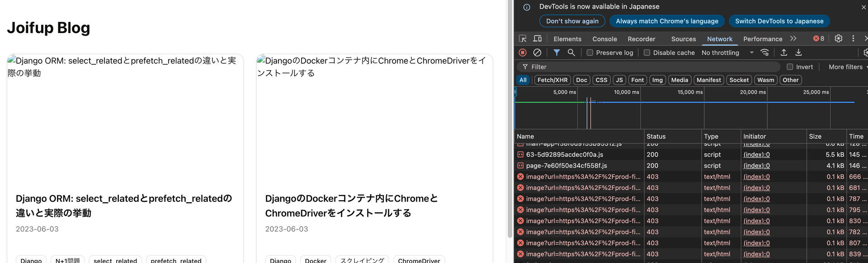Viewport: 868px width, 263px height.
Task: Stop recording network log
Action: pyautogui.click(x=523, y=53)
